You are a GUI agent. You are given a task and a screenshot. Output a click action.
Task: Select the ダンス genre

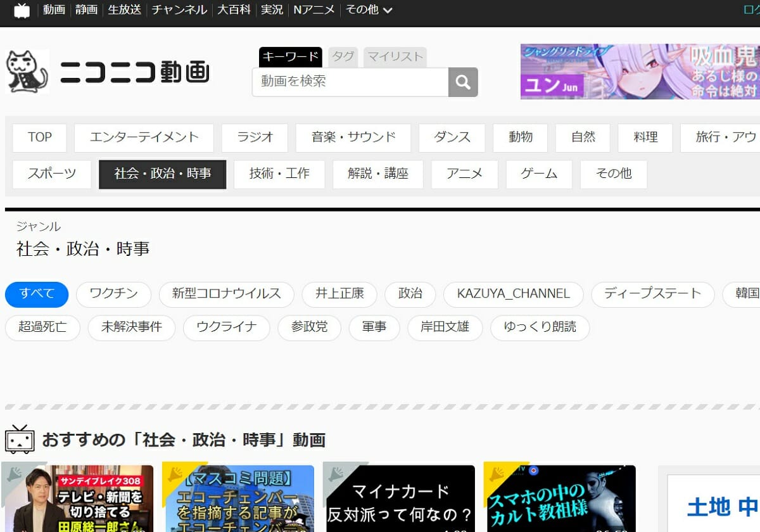(x=452, y=137)
